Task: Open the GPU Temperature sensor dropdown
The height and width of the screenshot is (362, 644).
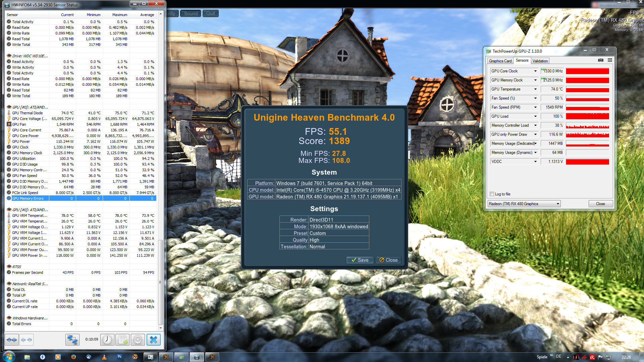Action: coord(535,89)
